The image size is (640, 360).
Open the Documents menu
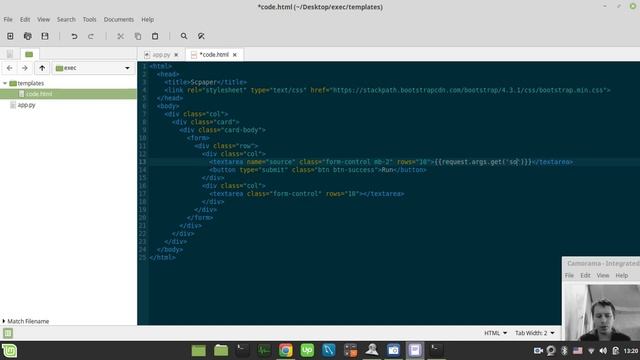click(x=119, y=19)
